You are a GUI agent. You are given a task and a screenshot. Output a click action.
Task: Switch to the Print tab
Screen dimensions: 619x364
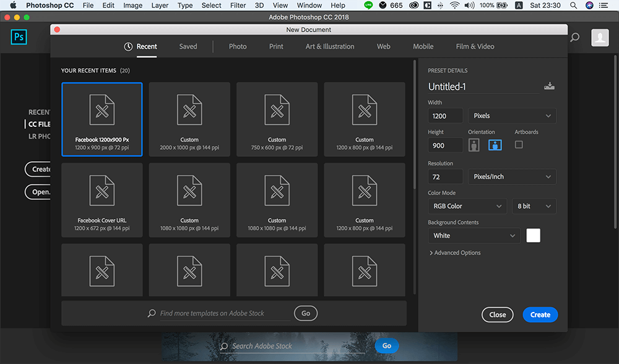pyautogui.click(x=276, y=46)
